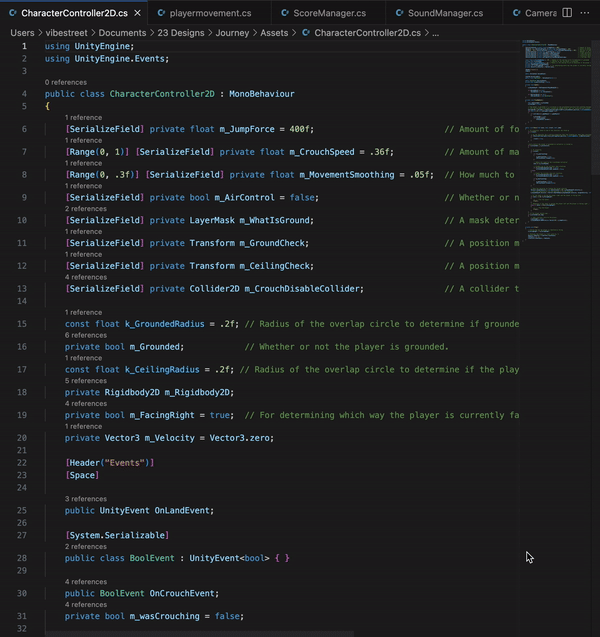Click the m_JumpForce variable name
The height and width of the screenshot is (637, 600).
pos(247,129)
